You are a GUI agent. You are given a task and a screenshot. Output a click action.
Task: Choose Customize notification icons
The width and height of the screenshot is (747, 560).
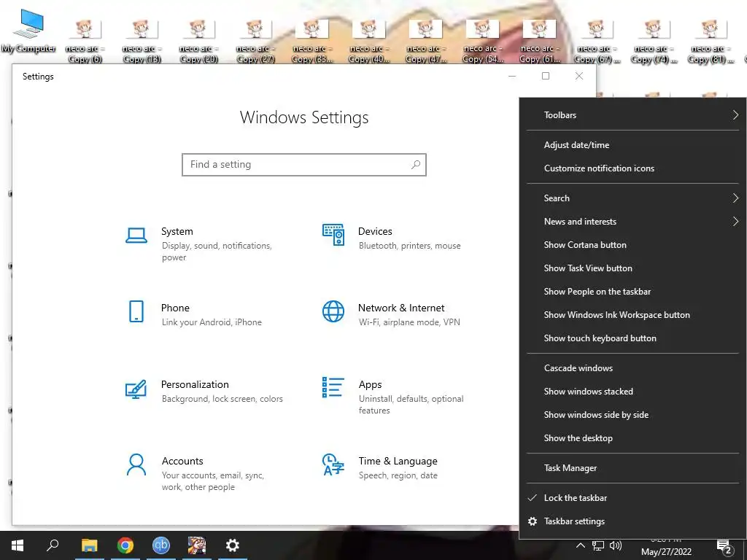(632, 168)
